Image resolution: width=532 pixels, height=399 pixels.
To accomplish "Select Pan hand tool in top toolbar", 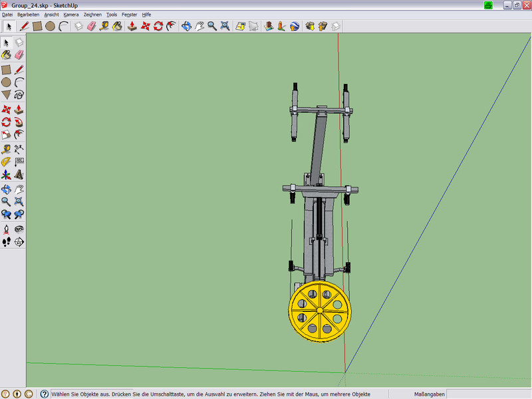I will point(199,26).
